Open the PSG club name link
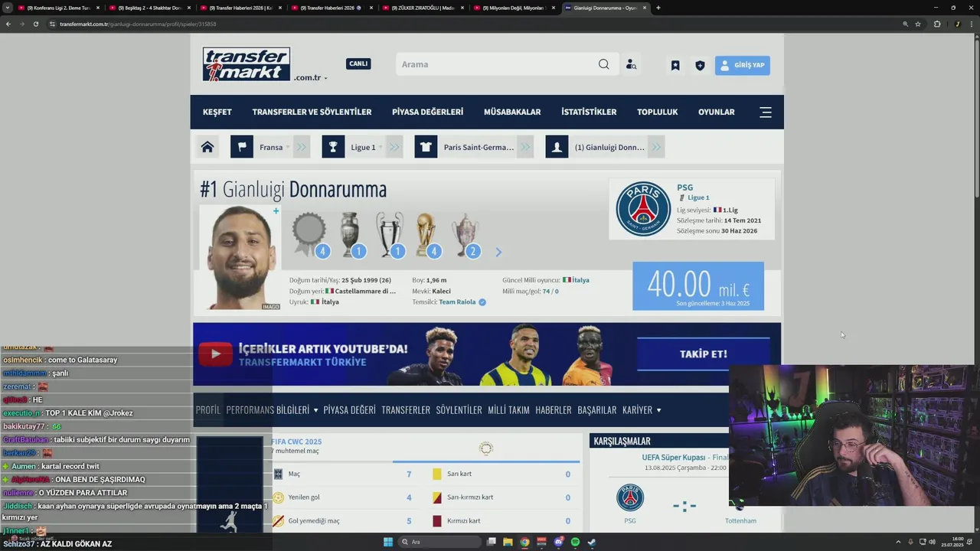 [x=684, y=187]
